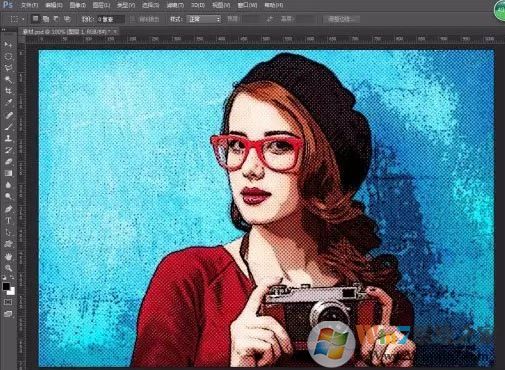Open the Filter menu
The height and width of the screenshot is (370, 505).
(x=175, y=5)
